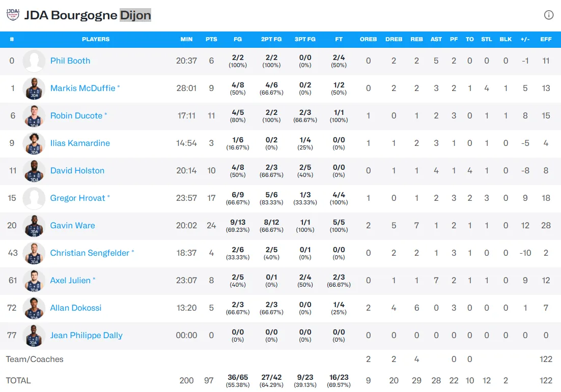Click Phil Booth's placeholder avatar

click(x=34, y=61)
